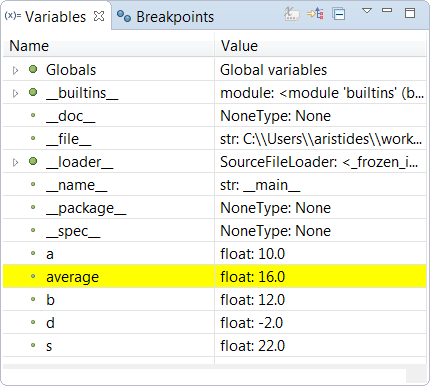Select variable d in the list
This screenshot has height=386, width=430.
click(x=215, y=323)
